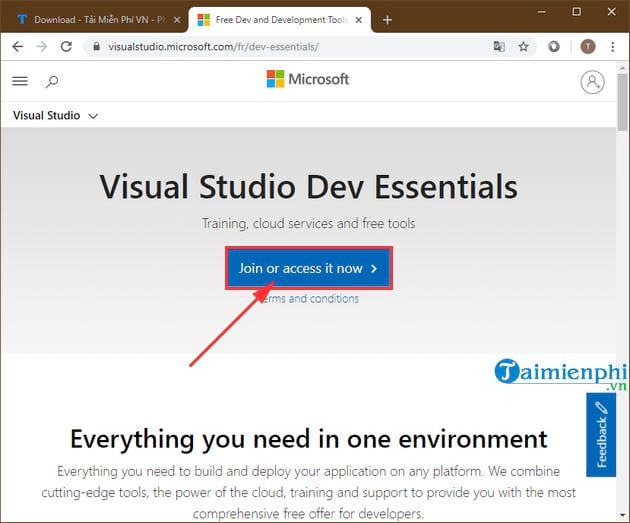Open the hamburger navigation menu
The image size is (630, 523).
tap(20, 82)
